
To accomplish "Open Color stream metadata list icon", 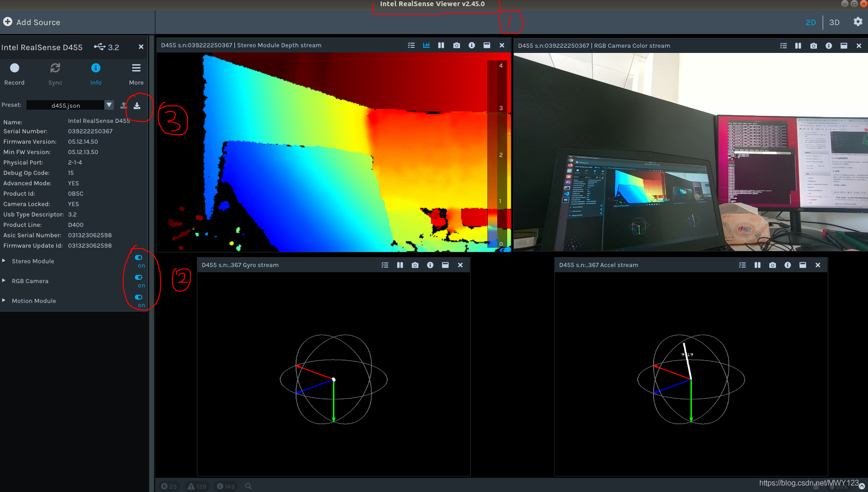I will pyautogui.click(x=783, y=46).
